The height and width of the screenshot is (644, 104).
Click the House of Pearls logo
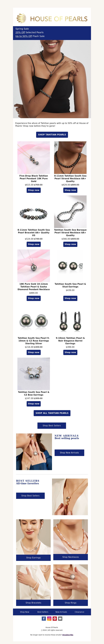(52, 19)
